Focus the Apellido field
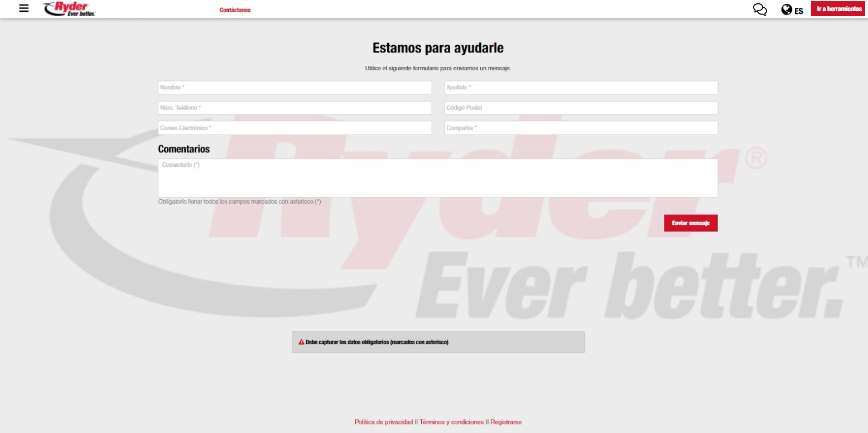This screenshot has width=868, height=433. point(581,88)
